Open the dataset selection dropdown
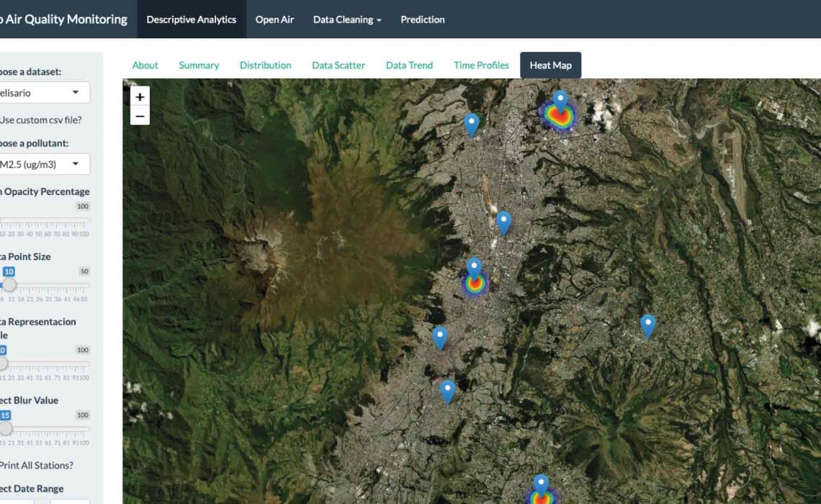The height and width of the screenshot is (504, 821). coord(43,93)
